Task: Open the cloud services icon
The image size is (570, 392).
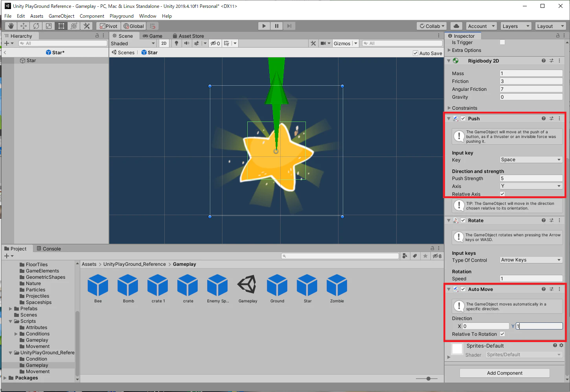Action: 456,26
